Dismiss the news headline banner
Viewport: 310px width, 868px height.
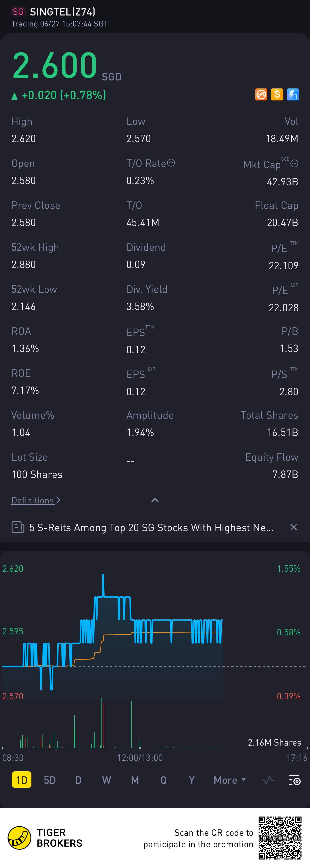click(x=294, y=527)
